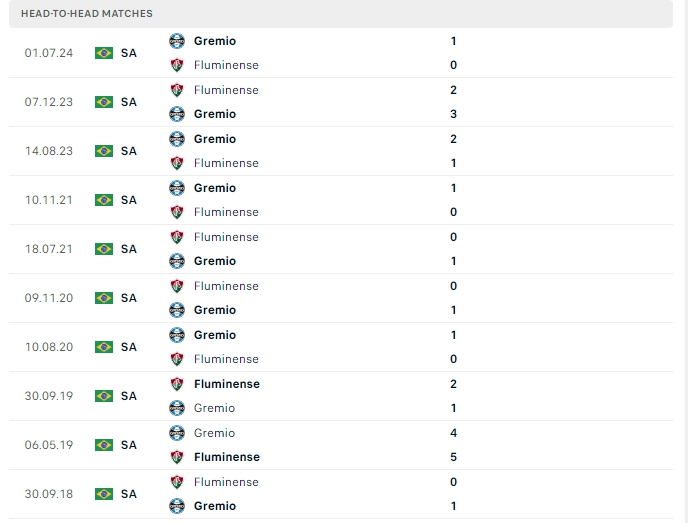Click Fluminense crest in 01.07.24 match
Image resolution: width=688 pixels, height=523 pixels.
tap(177, 65)
